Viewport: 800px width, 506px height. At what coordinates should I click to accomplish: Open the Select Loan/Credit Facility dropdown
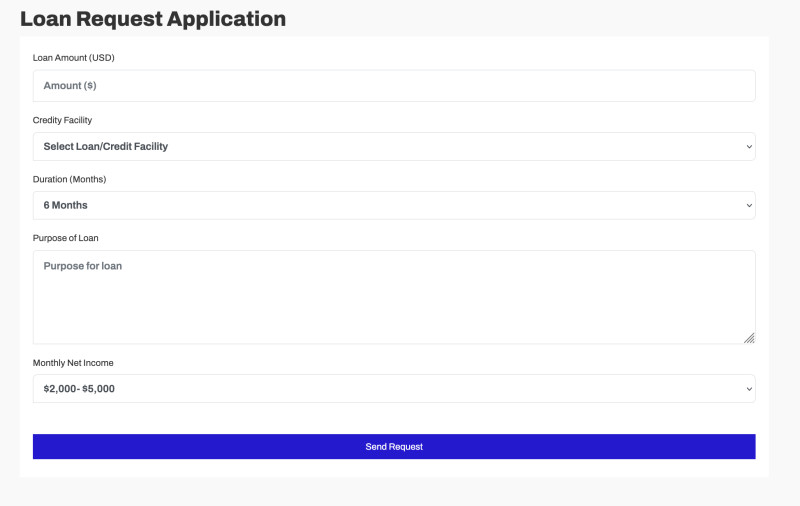pyautogui.click(x=394, y=147)
